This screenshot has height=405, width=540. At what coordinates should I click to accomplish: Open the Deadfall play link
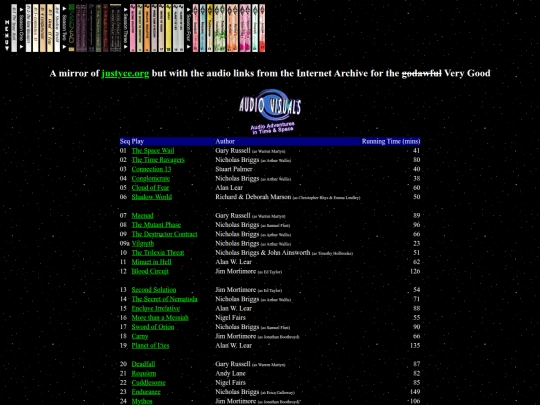point(143,364)
